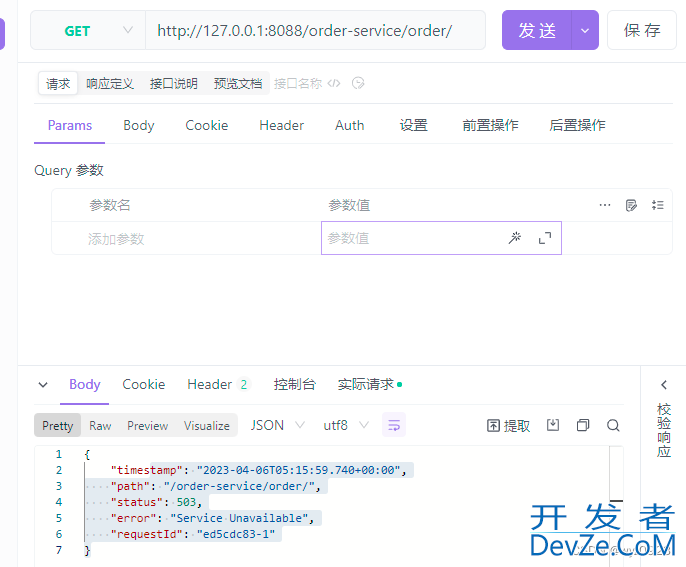This screenshot has width=686, height=567.
Task: Open the 实际请求 actual request tab
Action: click(x=370, y=385)
